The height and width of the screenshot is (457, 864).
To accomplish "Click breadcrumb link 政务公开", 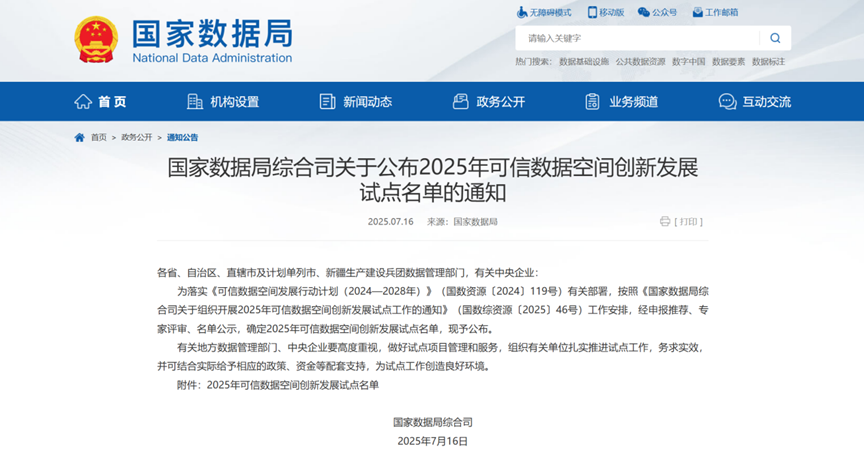I will [137, 137].
